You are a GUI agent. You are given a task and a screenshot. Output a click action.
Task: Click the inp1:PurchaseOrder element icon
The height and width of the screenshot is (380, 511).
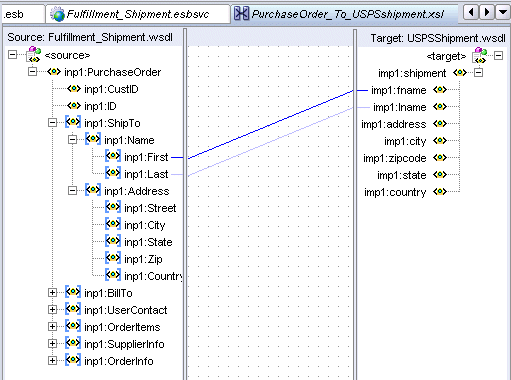[54, 72]
